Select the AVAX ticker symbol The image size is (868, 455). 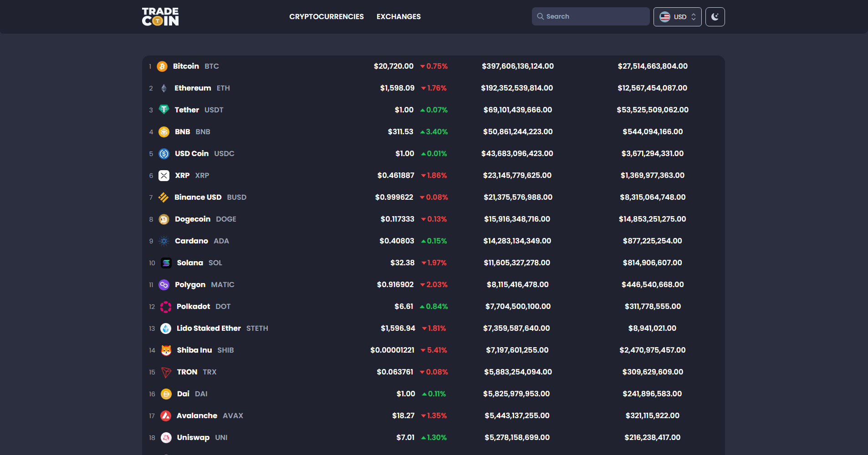tap(233, 415)
